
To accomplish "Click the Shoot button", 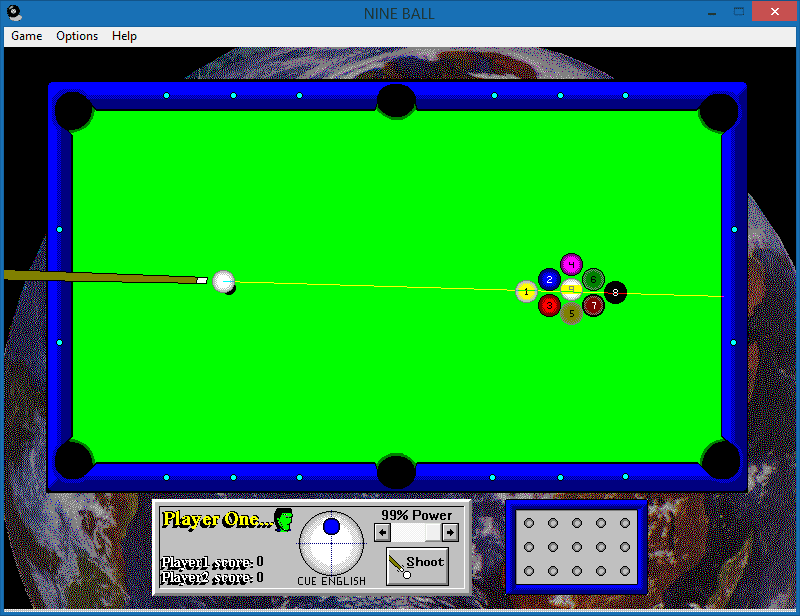I will (417, 566).
